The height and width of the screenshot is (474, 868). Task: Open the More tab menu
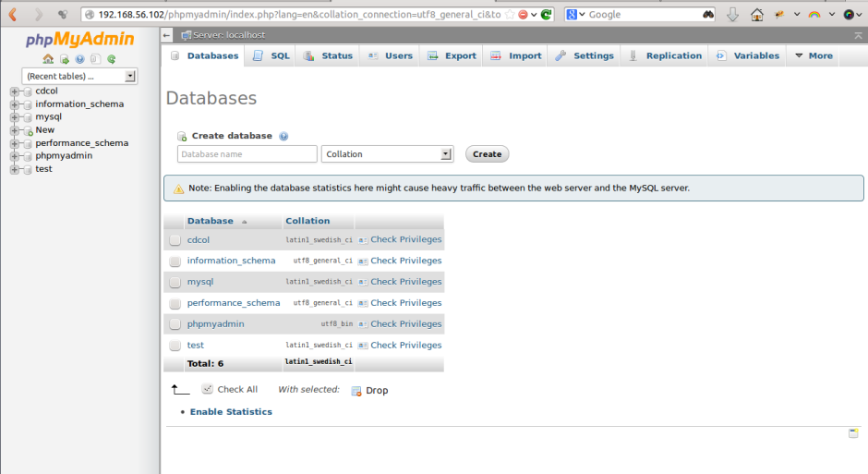[x=814, y=56]
